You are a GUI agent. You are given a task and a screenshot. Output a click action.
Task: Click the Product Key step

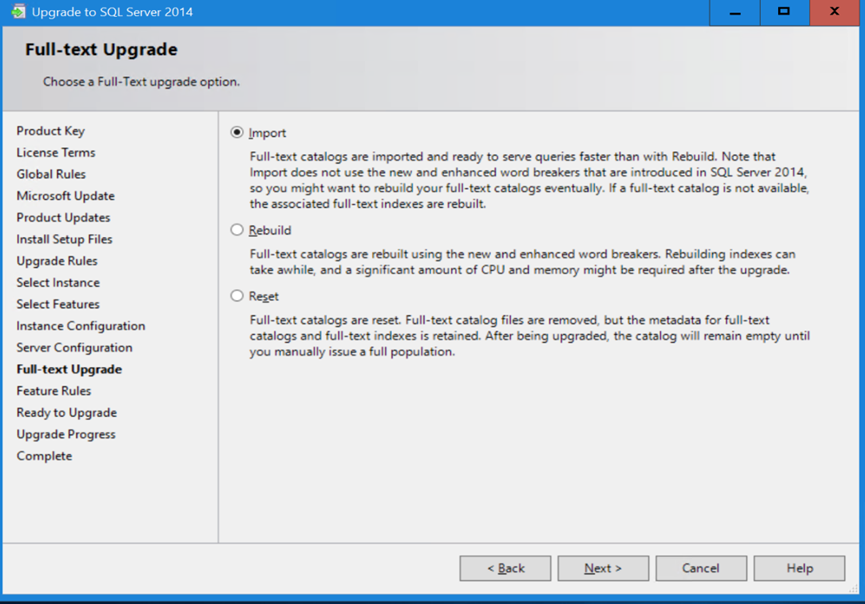click(x=51, y=131)
